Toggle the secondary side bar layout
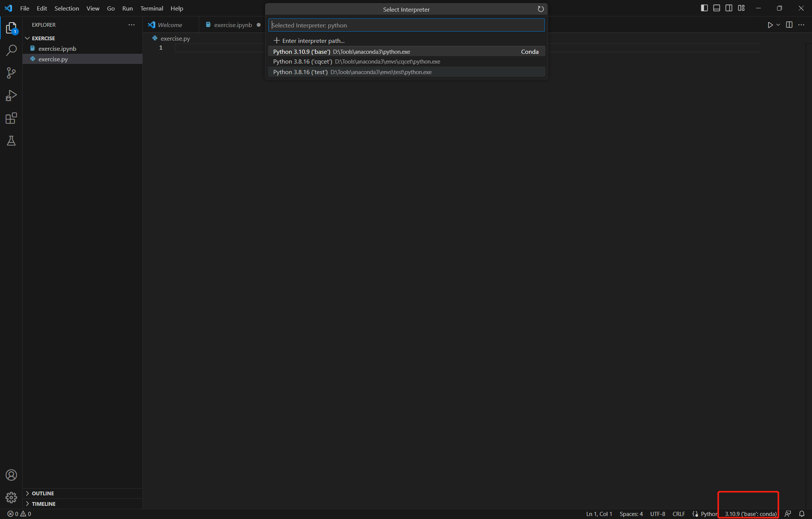 pos(729,8)
